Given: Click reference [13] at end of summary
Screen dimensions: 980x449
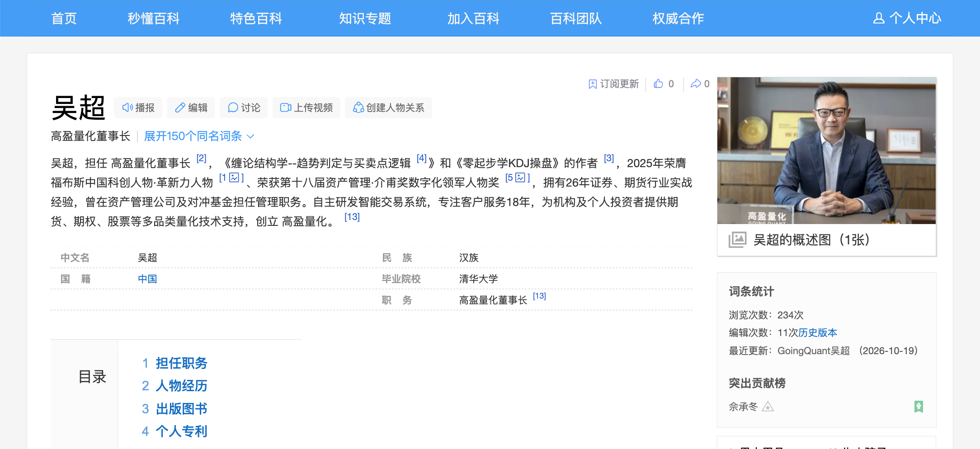Looking at the screenshot, I should pyautogui.click(x=352, y=217).
